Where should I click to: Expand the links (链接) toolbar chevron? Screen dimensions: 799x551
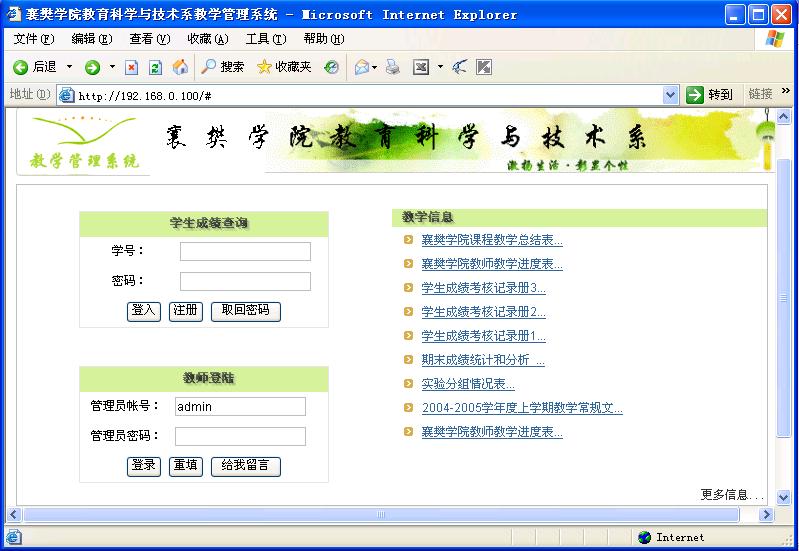786,93
